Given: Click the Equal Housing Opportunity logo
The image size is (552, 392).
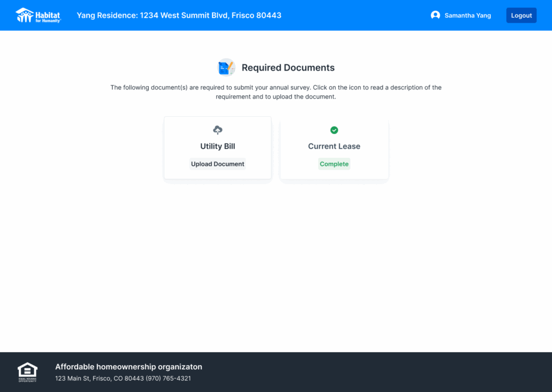Looking at the screenshot, I should click(27, 372).
